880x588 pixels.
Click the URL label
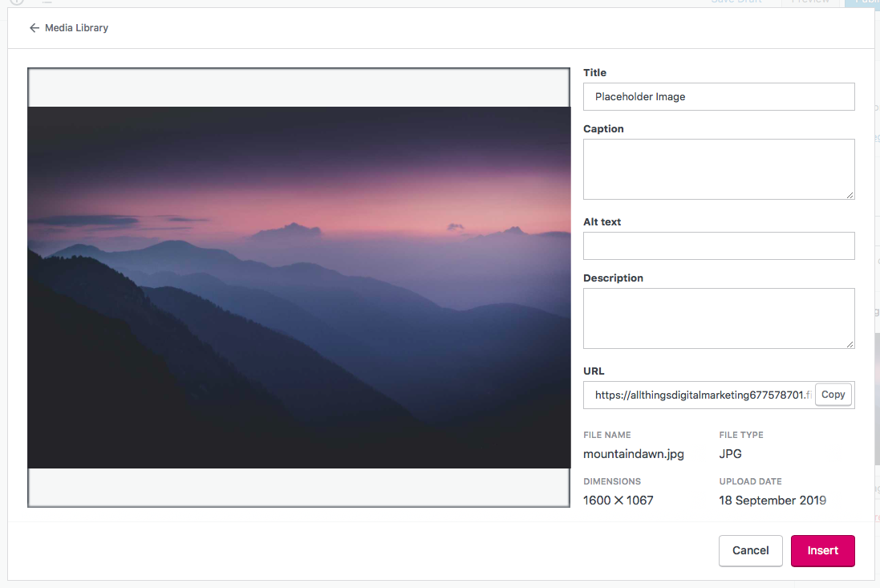pos(593,371)
